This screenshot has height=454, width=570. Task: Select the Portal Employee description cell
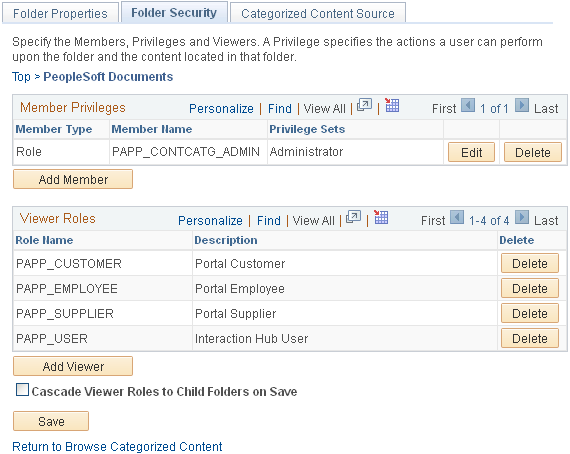click(345, 288)
